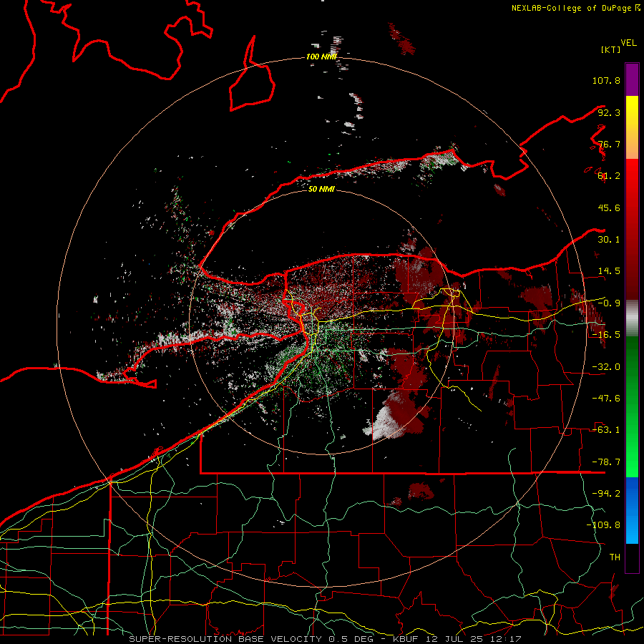This screenshot has width=644, height=644.
Task: Click the TH label on legend
Action: click(x=615, y=557)
